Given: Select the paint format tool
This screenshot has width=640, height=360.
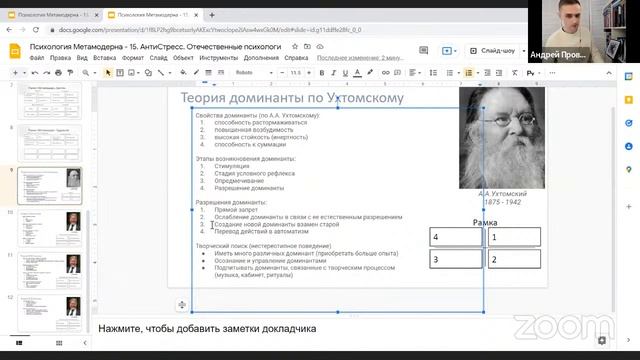Looking at the screenshot, I should [x=70, y=73].
